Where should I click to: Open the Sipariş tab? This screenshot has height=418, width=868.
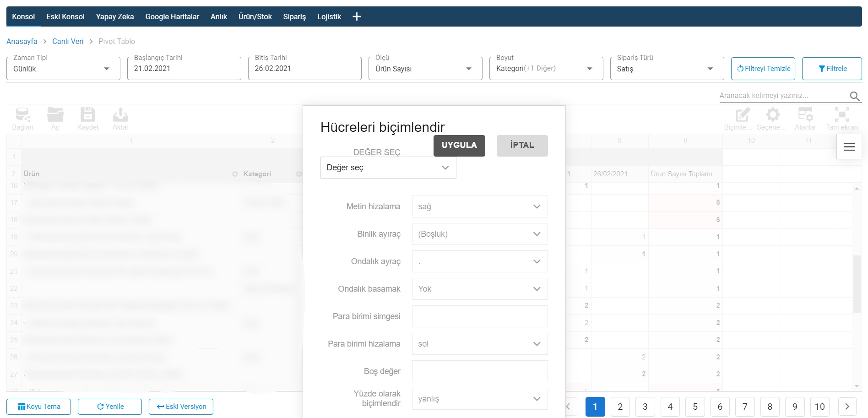294,16
